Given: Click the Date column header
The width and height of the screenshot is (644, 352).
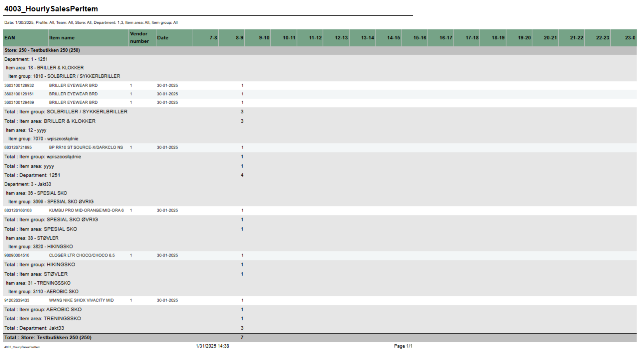Looking at the screenshot, I should pyautogui.click(x=163, y=38).
